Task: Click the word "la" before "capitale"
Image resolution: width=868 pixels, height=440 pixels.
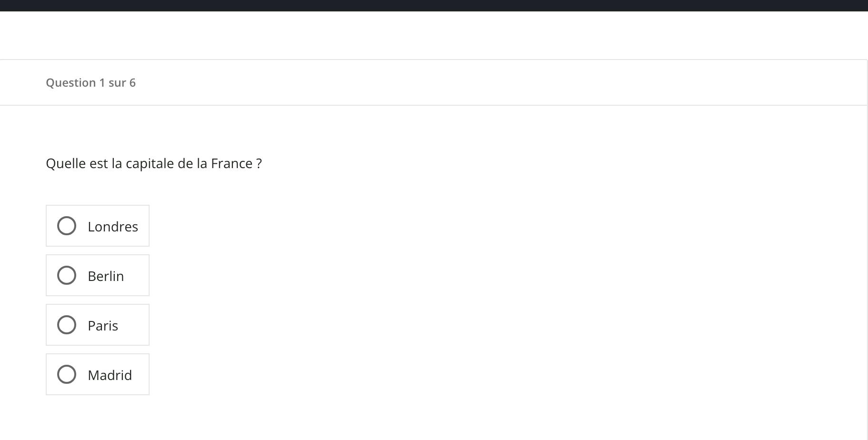Action: pyautogui.click(x=117, y=164)
